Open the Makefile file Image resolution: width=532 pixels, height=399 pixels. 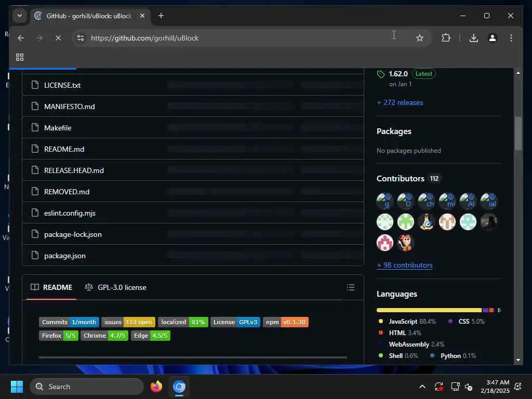58,128
